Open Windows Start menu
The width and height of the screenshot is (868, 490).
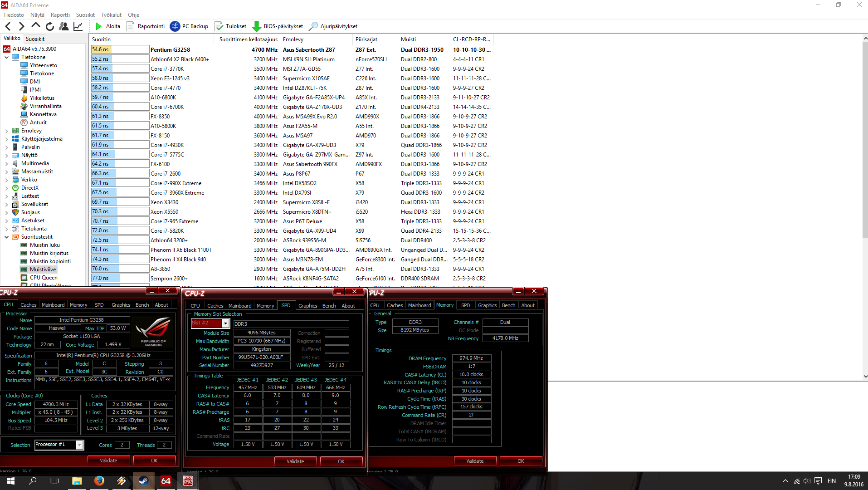(x=11, y=481)
